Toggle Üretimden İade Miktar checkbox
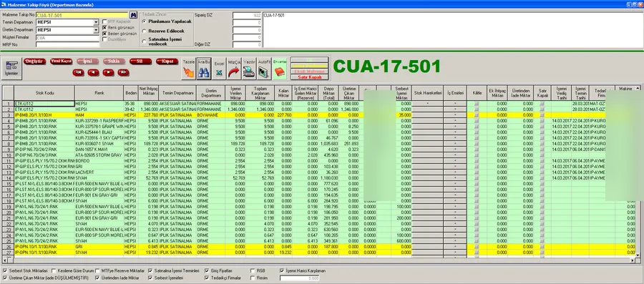This screenshot has height=284, width=644. pos(97,278)
